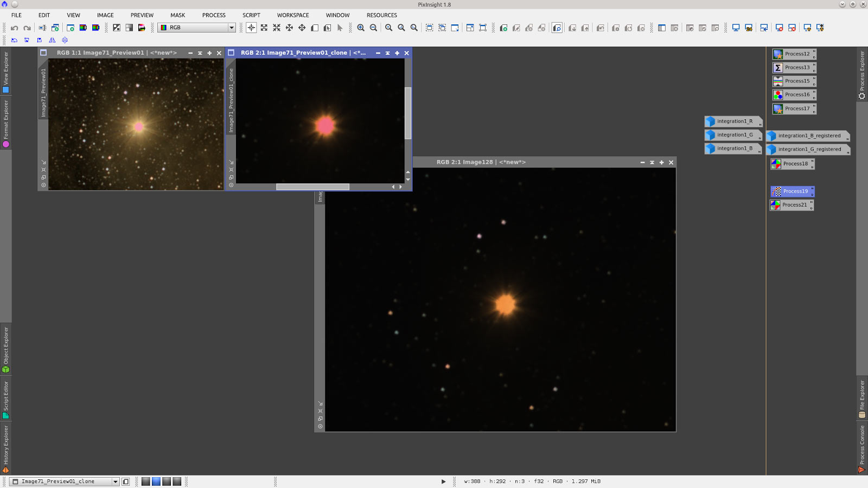Open the SCRIPT menu
The image size is (868, 488).
tap(251, 15)
